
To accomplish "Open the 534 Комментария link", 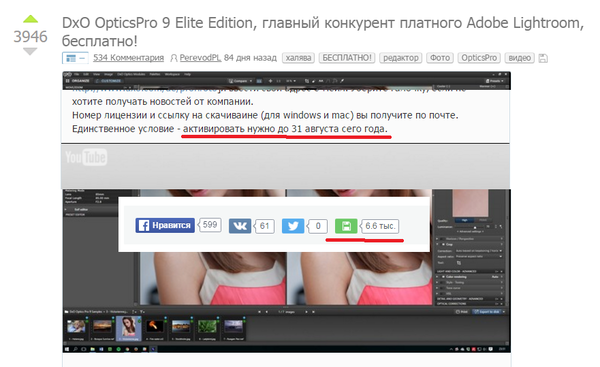I will pos(128,58).
